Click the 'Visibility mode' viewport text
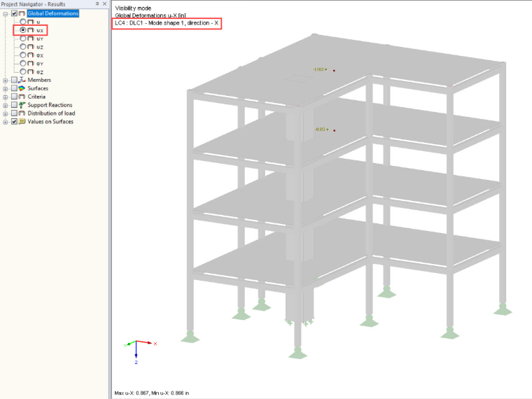This screenshot has height=399, width=532. coord(133,8)
